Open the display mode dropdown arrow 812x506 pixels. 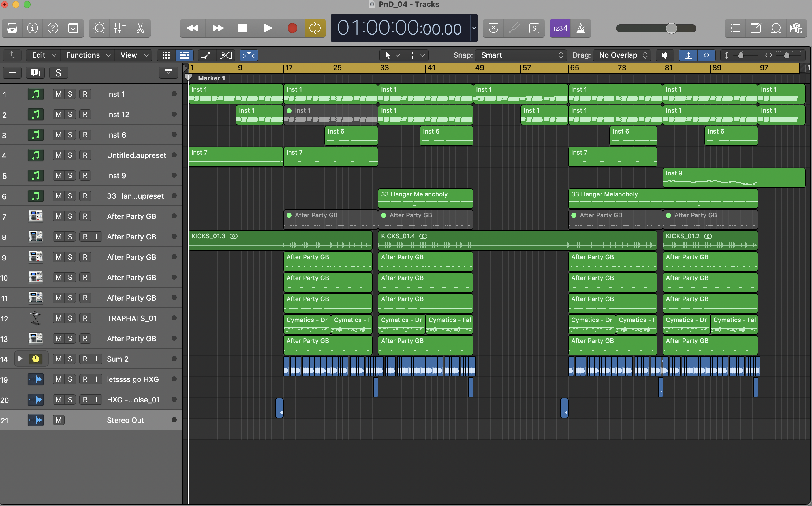(x=474, y=28)
